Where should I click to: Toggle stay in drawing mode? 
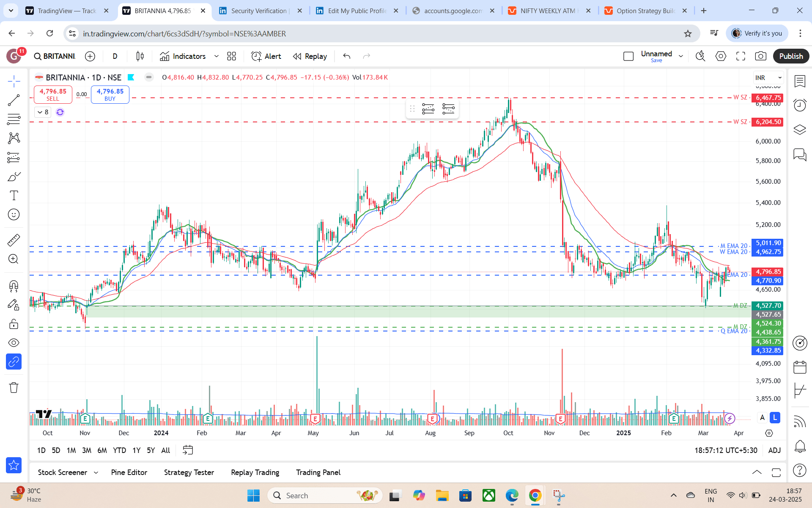[x=14, y=305]
